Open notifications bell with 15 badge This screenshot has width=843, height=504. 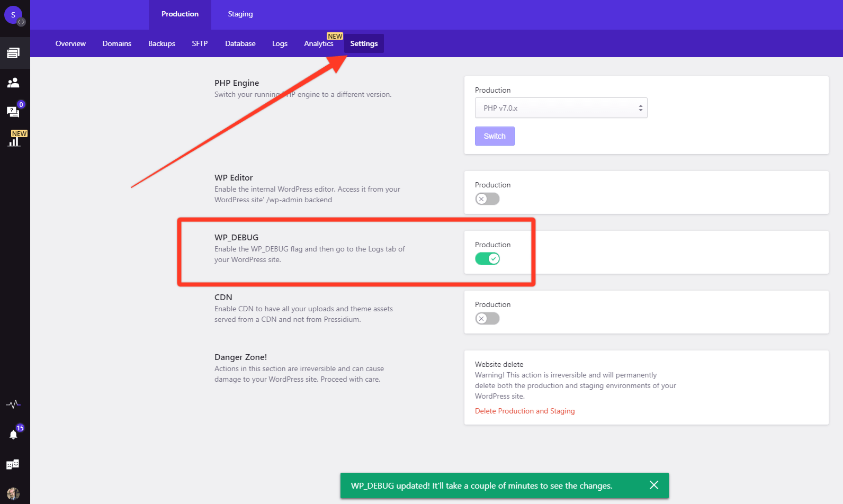pos(13,435)
